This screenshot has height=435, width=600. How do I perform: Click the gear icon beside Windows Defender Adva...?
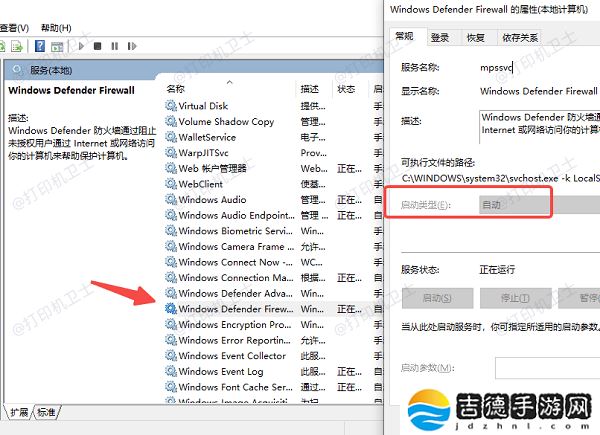coord(171,293)
